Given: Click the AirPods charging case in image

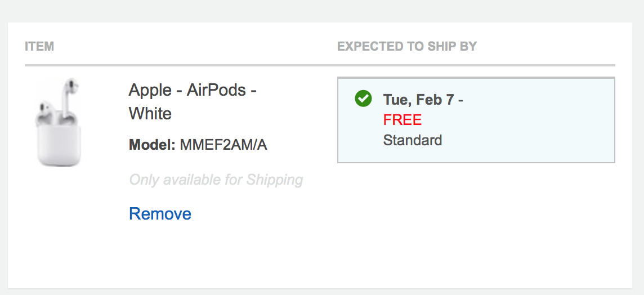Looking at the screenshot, I should coord(59,144).
